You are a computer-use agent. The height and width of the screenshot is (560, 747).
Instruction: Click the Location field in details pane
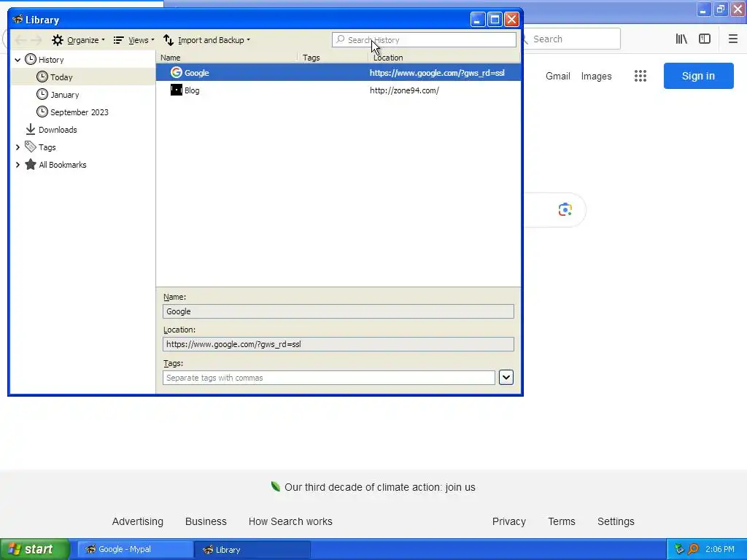[338, 344]
